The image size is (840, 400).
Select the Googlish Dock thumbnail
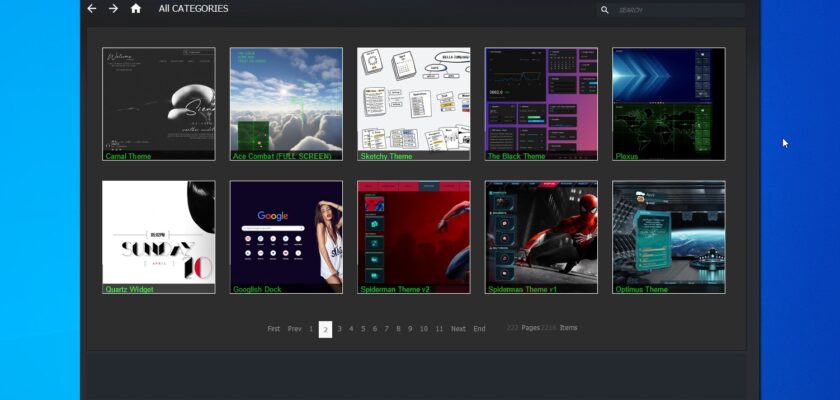(x=286, y=236)
